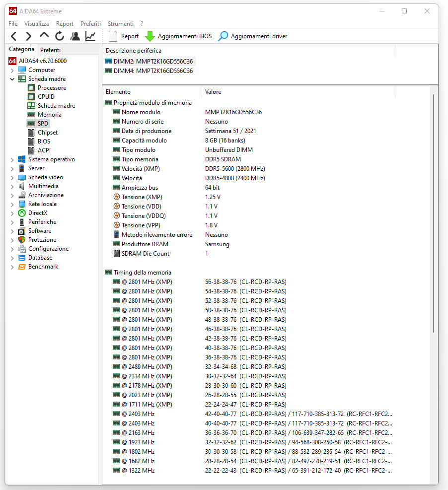
Task: Switch to the Categoria sidebar tab
Action: [21, 49]
